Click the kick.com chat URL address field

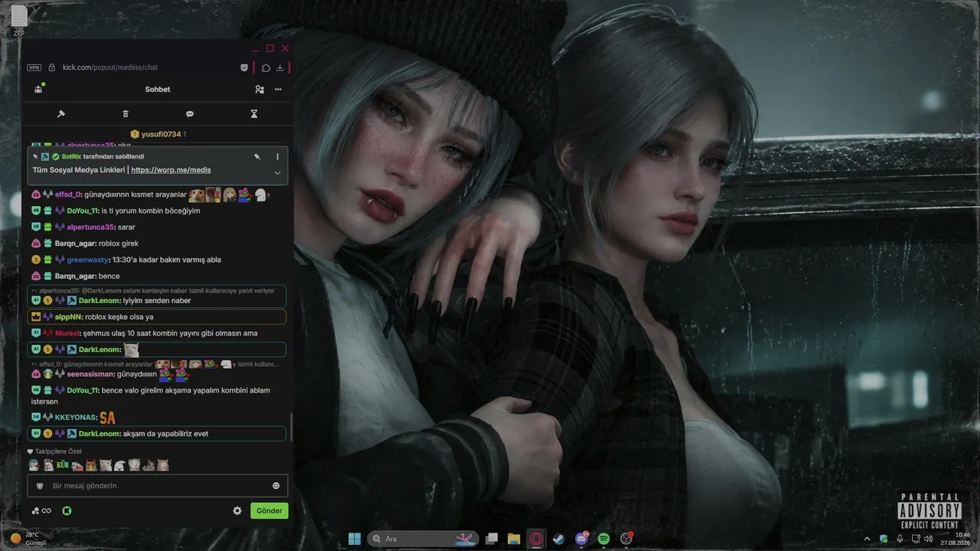coord(110,67)
